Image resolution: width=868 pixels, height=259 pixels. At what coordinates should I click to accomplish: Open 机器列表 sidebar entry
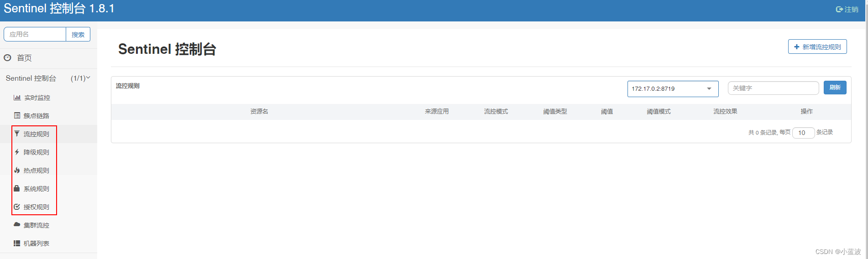coord(48,243)
